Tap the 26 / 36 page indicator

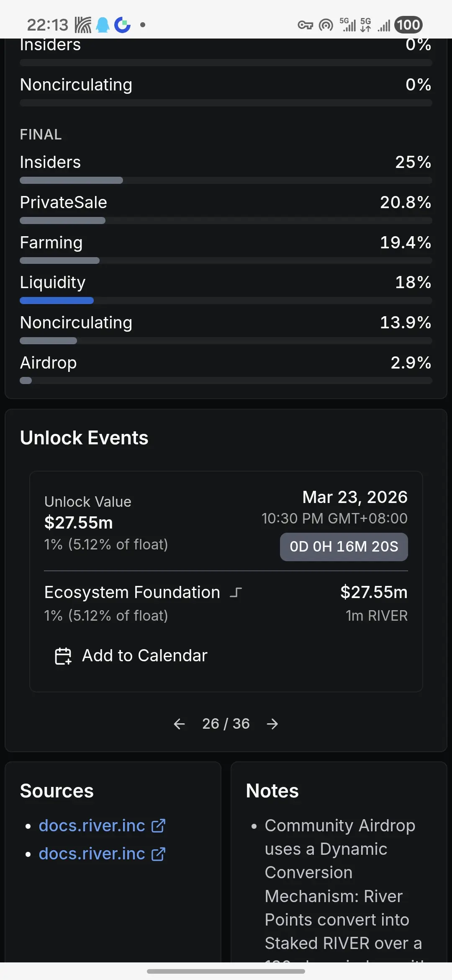(x=226, y=724)
